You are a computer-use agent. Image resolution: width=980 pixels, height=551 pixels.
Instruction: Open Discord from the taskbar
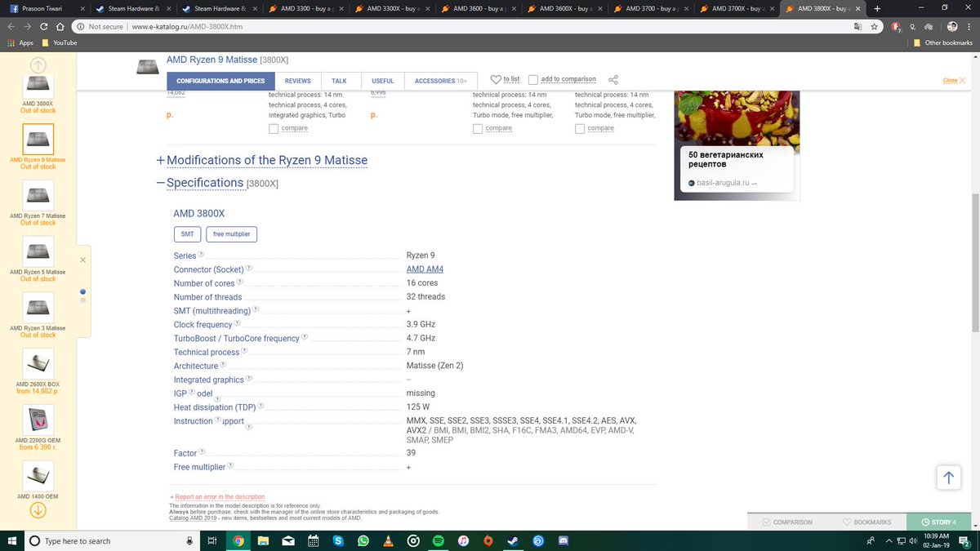[563, 540]
